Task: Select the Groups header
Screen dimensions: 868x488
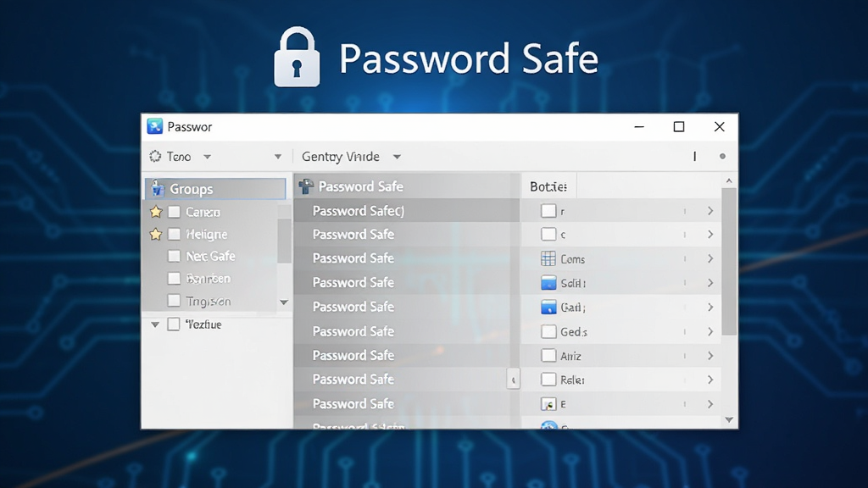Action: [x=215, y=189]
